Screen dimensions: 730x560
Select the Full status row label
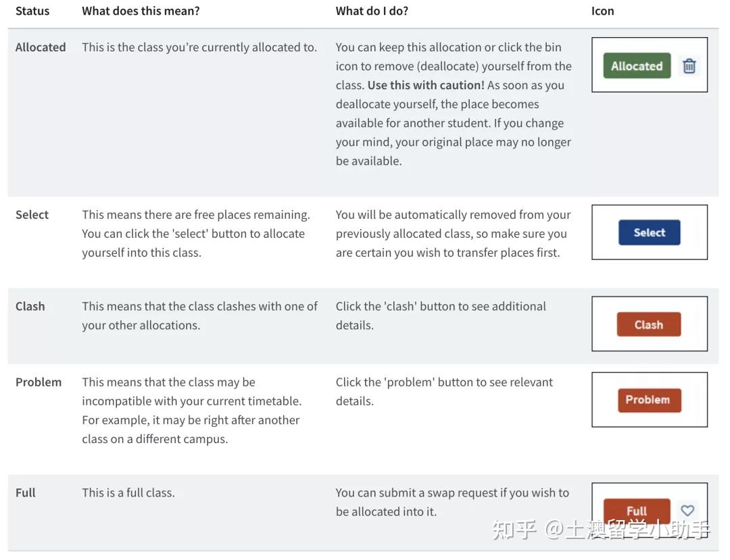[x=26, y=492]
